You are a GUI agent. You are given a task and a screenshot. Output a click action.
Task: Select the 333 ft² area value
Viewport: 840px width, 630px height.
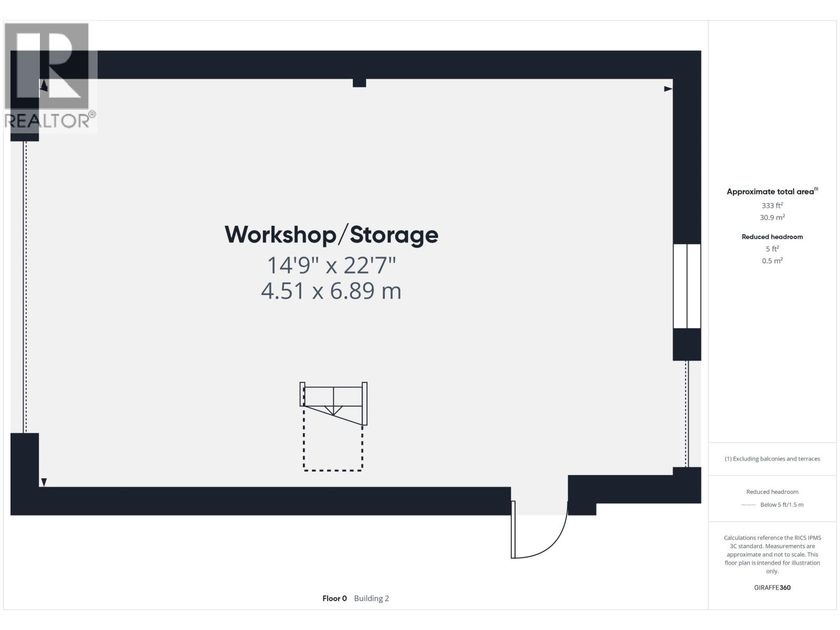coord(772,205)
